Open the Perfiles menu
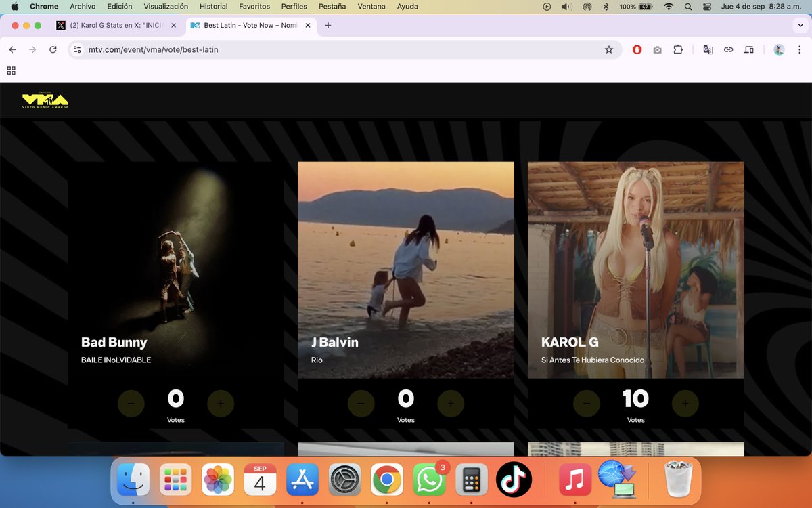Viewport: 812px width, 508px height. pyautogui.click(x=294, y=6)
